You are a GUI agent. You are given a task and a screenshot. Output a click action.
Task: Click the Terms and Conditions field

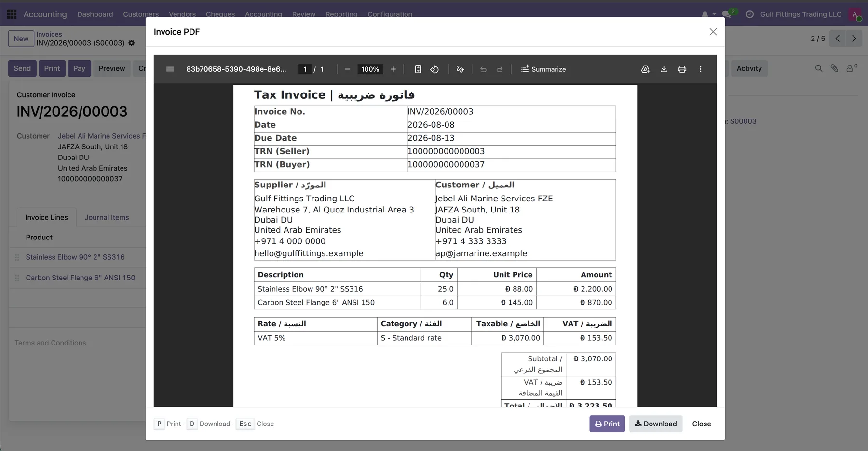coord(50,343)
